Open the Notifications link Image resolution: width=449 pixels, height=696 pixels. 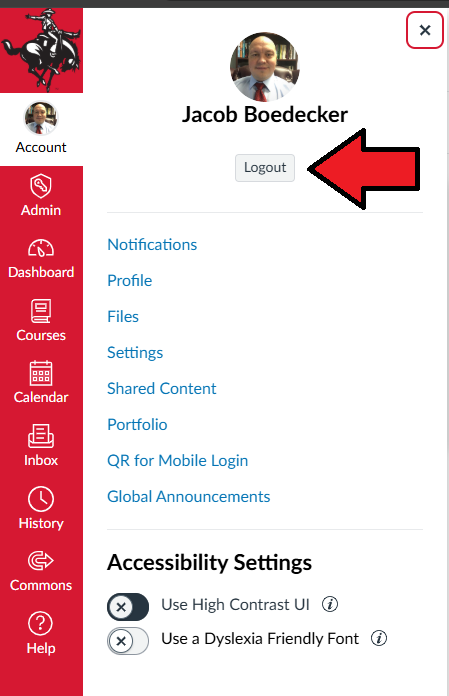click(x=152, y=245)
